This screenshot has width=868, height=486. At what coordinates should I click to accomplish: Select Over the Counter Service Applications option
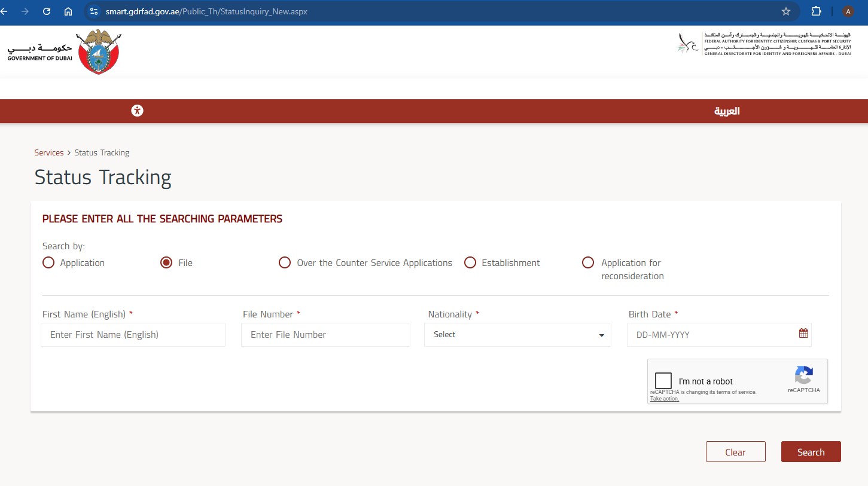(285, 262)
